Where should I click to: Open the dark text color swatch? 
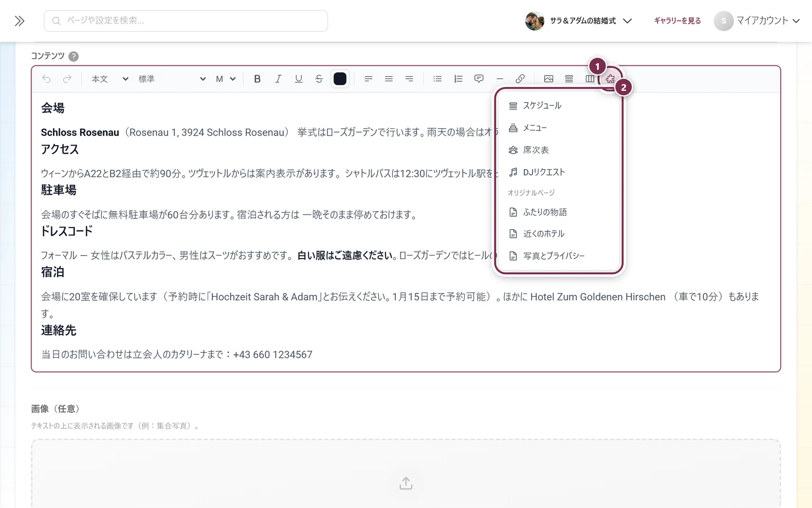340,79
